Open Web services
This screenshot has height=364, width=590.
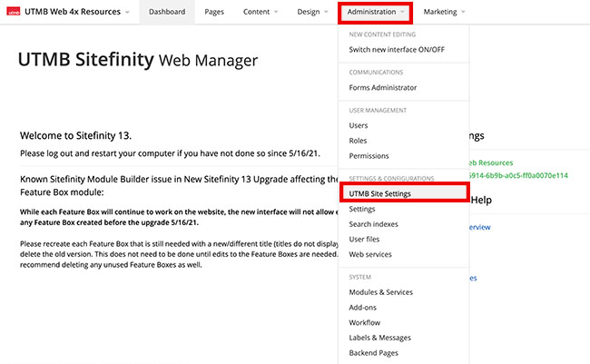pos(370,254)
